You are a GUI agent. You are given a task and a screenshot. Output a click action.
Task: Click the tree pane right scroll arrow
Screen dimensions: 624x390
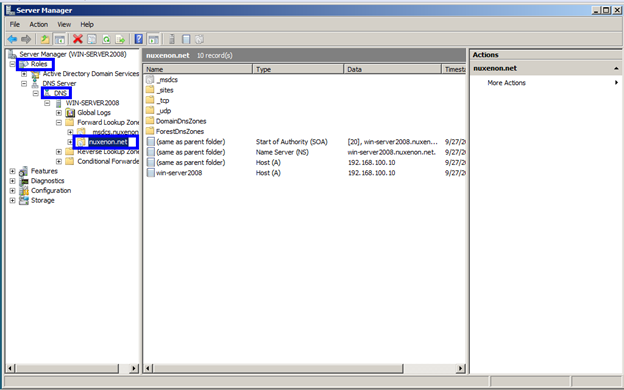pyautogui.click(x=134, y=369)
